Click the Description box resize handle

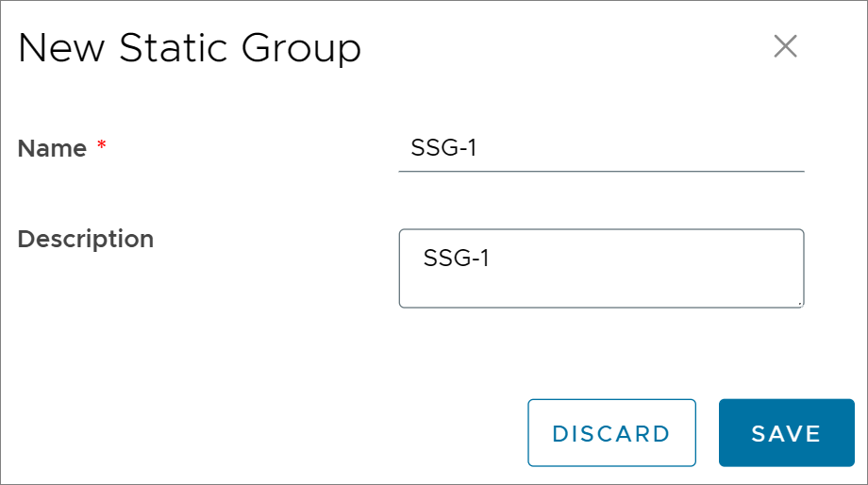coord(800,304)
